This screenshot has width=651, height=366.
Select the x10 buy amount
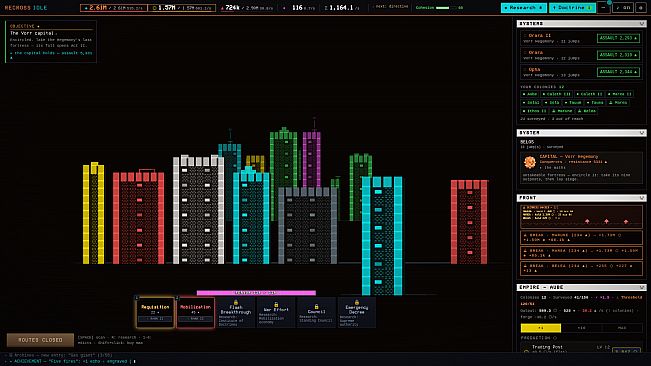pyautogui.click(x=581, y=328)
